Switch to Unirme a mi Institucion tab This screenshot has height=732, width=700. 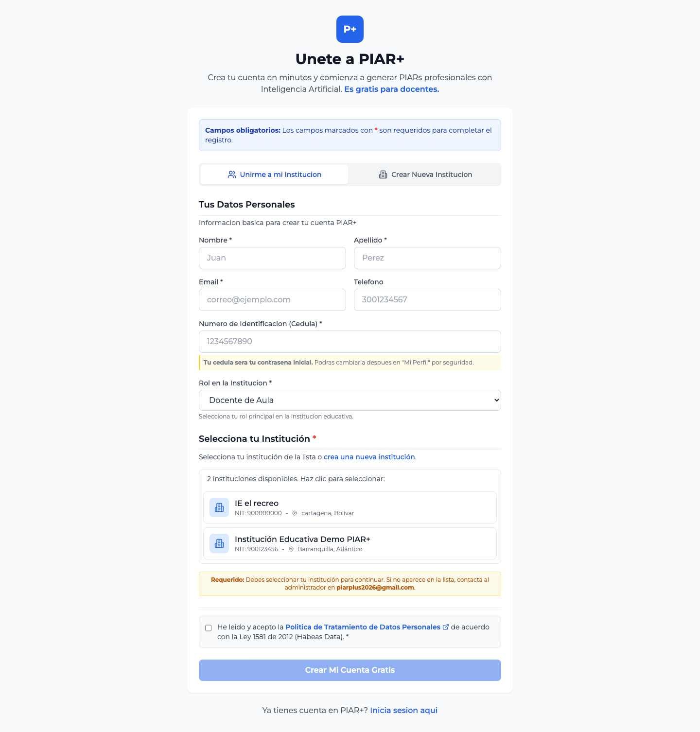coord(275,174)
